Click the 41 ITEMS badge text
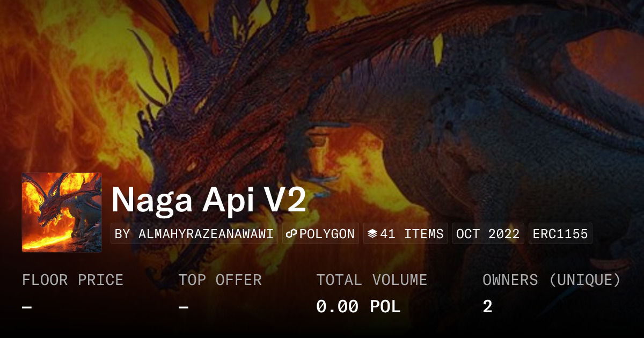The height and width of the screenshot is (338, 644). tap(412, 234)
